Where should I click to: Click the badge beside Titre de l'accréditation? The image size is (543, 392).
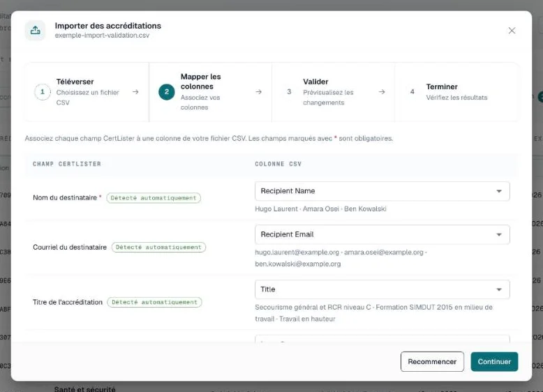[154, 302]
